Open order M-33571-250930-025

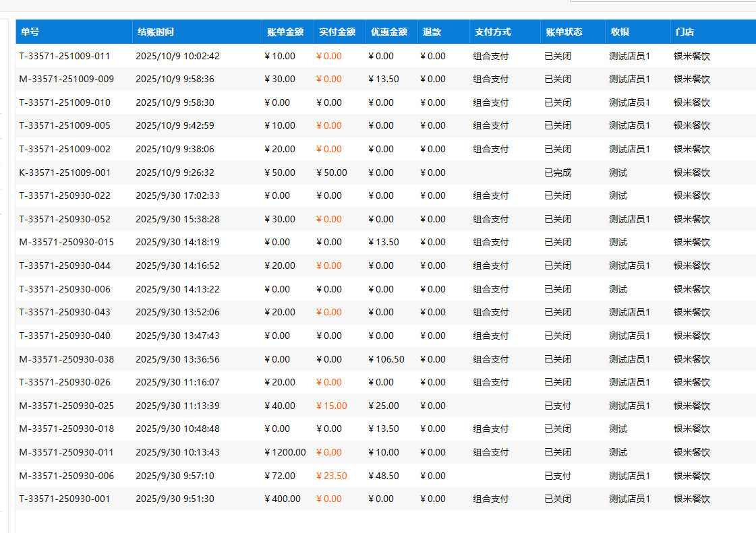(x=67, y=406)
